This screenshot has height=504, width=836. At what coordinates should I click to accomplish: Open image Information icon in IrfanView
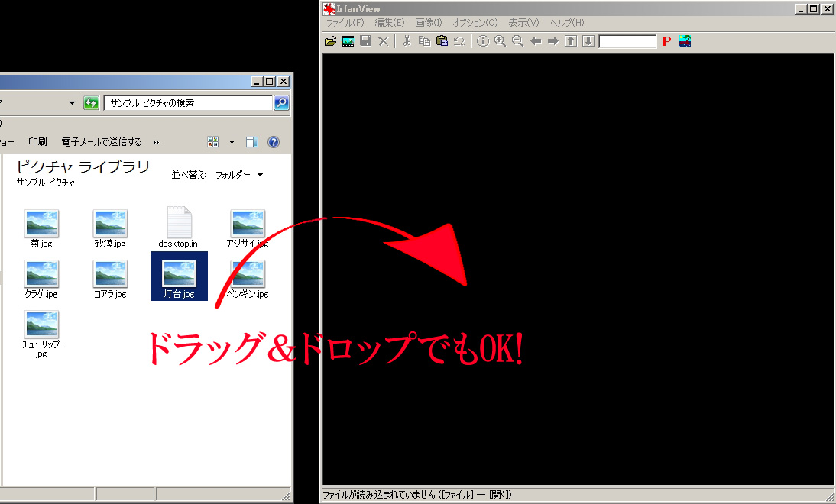point(483,41)
